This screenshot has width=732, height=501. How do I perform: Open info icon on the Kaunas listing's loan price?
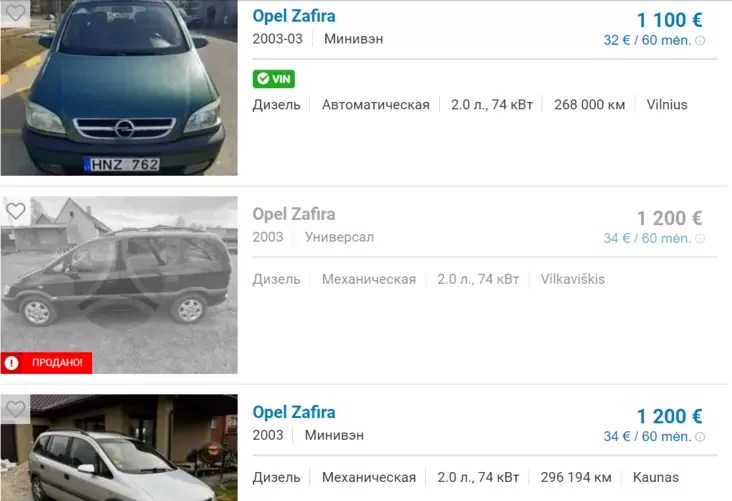point(700,437)
